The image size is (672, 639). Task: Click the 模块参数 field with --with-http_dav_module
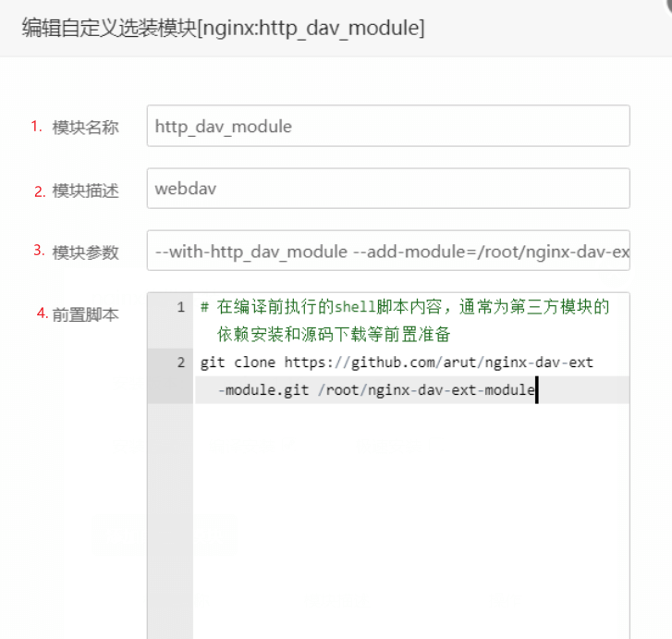pyautogui.click(x=387, y=251)
